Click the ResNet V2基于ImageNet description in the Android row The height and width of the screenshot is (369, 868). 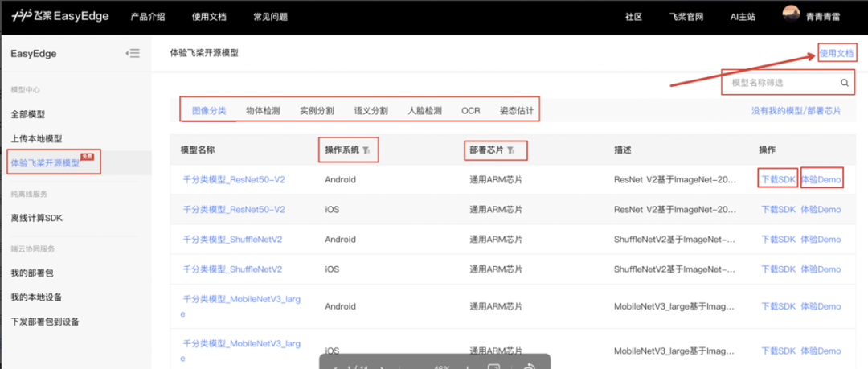[675, 179]
